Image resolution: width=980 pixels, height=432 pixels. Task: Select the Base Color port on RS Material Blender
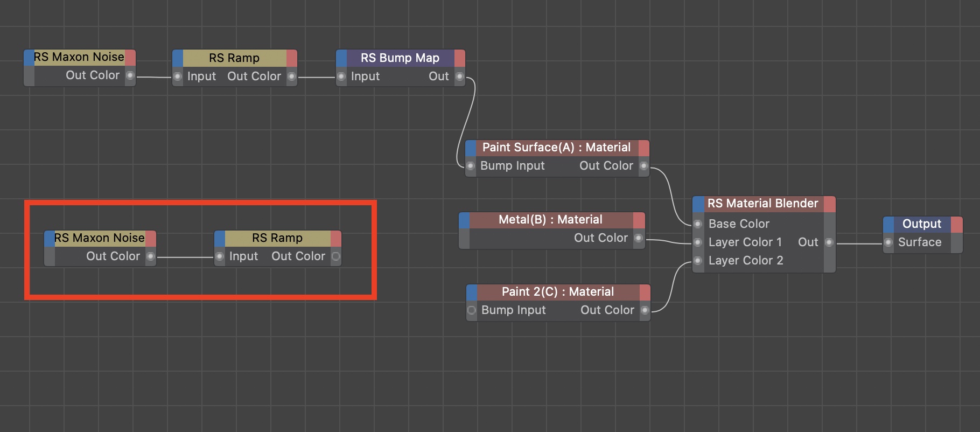[698, 224]
